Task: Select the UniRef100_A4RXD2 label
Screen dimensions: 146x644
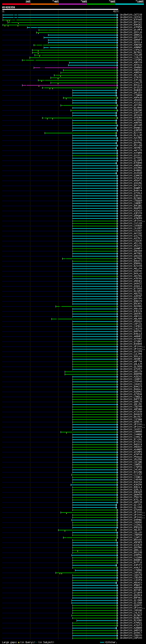Action: [x=131, y=70]
